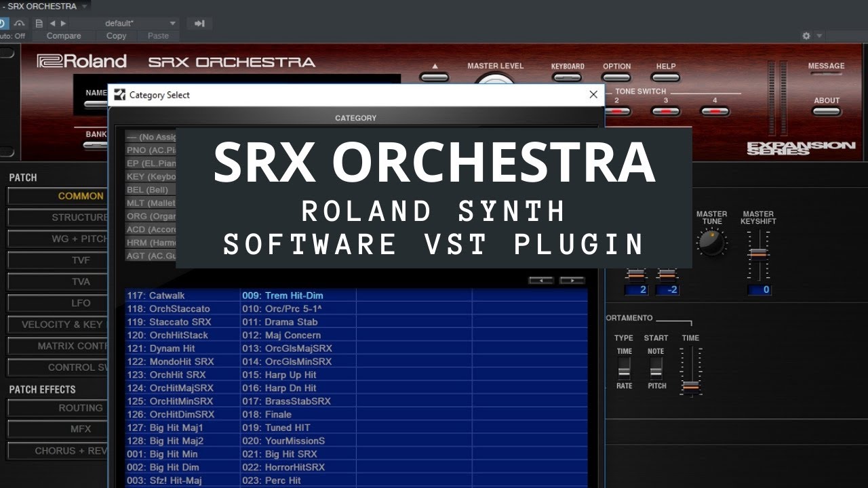This screenshot has height=488, width=868.
Task: Click the Portamento TIME slider handle
Action: pos(691,386)
